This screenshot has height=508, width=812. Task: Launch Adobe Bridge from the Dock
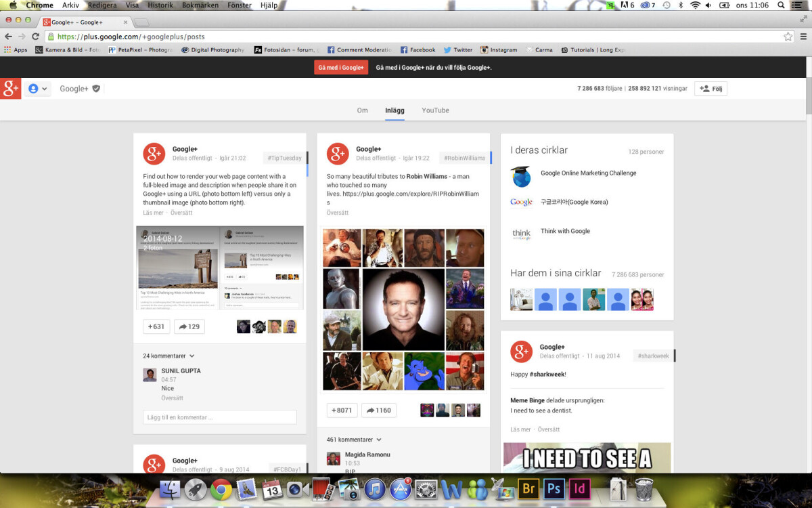(528, 489)
